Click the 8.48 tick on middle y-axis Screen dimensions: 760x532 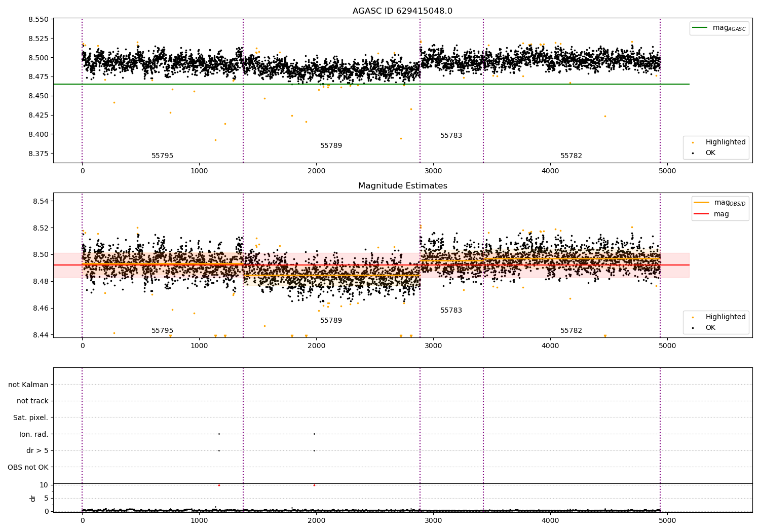click(x=41, y=281)
